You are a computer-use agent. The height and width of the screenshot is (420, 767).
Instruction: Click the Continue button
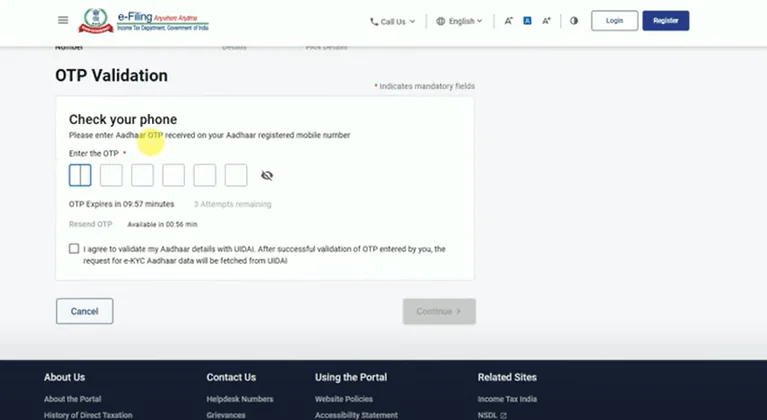click(x=439, y=311)
